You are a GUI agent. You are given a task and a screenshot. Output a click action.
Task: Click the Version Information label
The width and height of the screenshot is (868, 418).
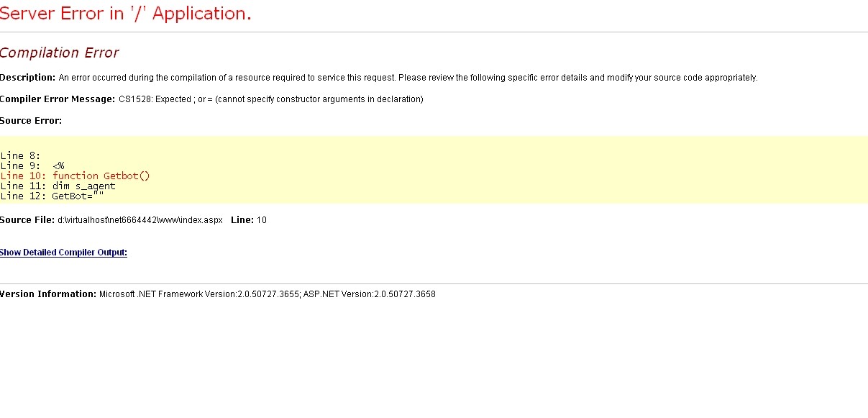coord(48,294)
